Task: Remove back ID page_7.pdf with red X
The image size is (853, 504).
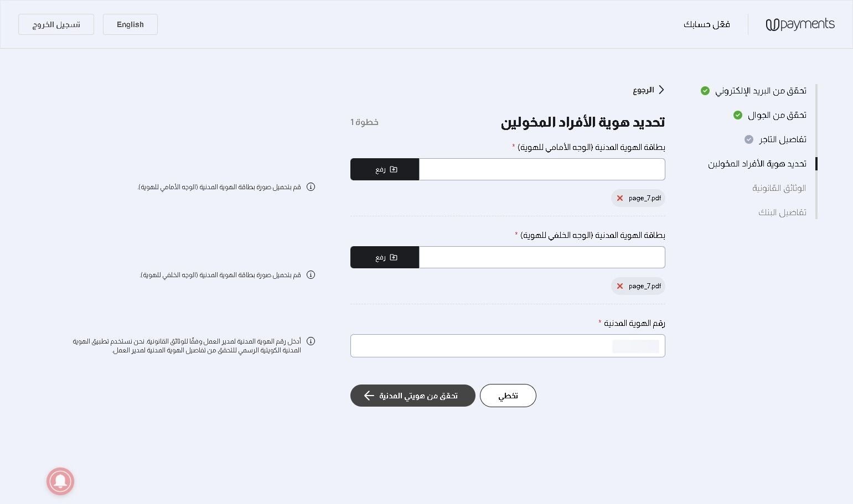Action: point(620,286)
